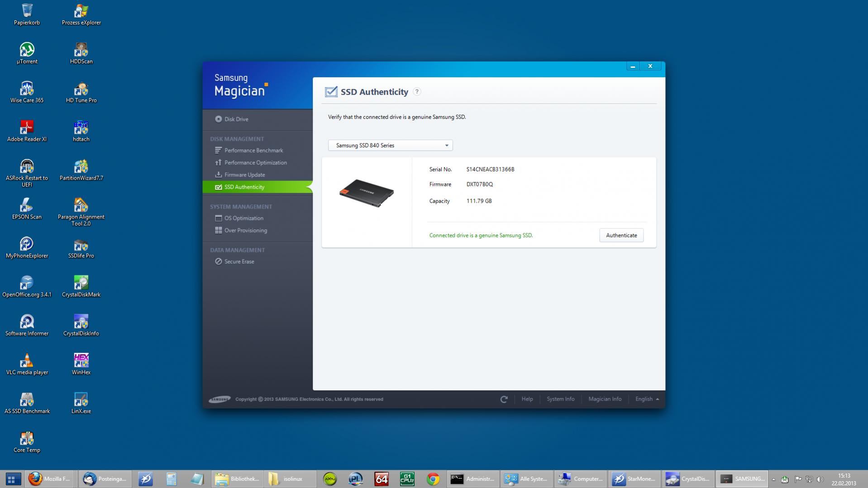Open the calculator taskbar icon
Viewport: 868px width, 488px height.
coord(172,479)
